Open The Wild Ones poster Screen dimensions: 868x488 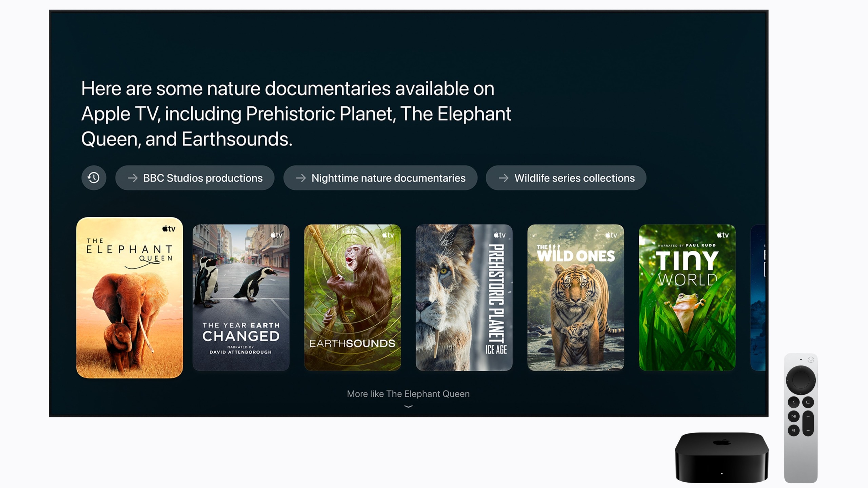[575, 298]
